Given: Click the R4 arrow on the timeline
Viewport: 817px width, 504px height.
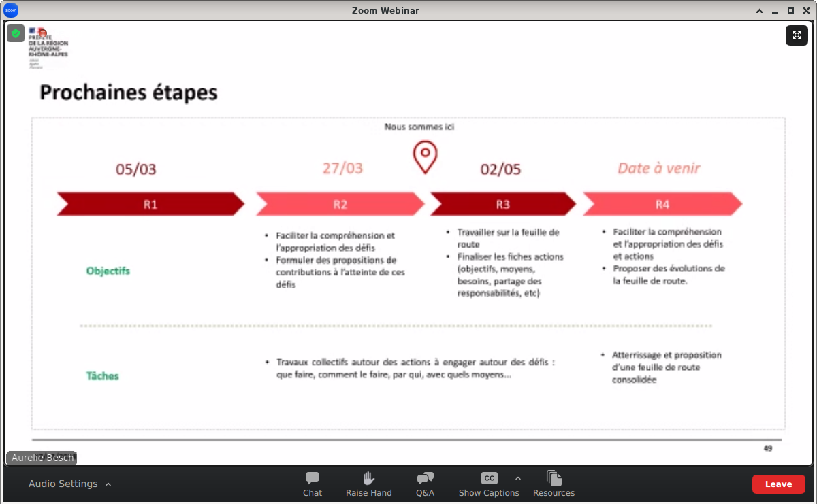Looking at the screenshot, I should pos(662,204).
